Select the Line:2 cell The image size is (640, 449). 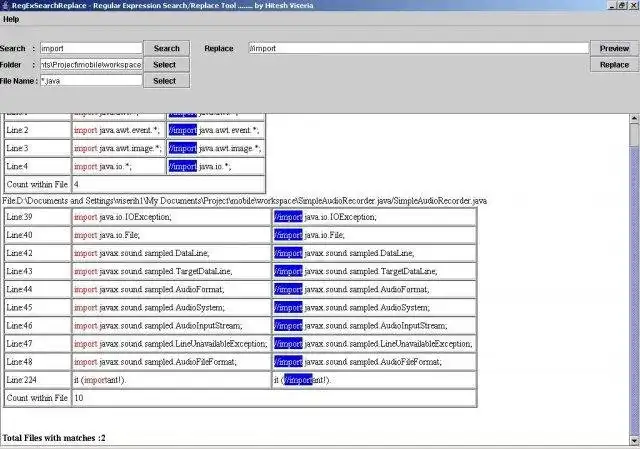38,130
